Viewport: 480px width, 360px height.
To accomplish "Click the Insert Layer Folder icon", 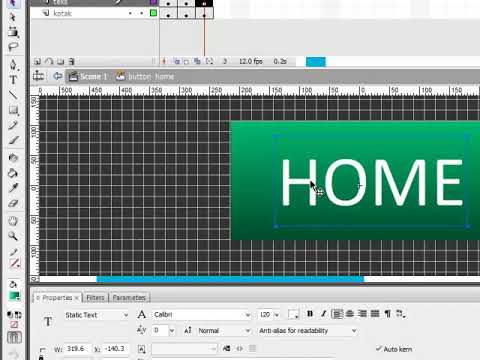I will 60,61.
